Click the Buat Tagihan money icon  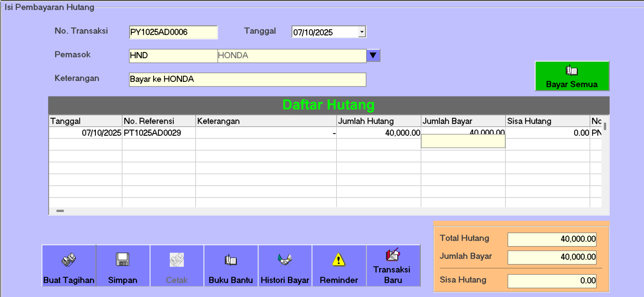(69, 260)
